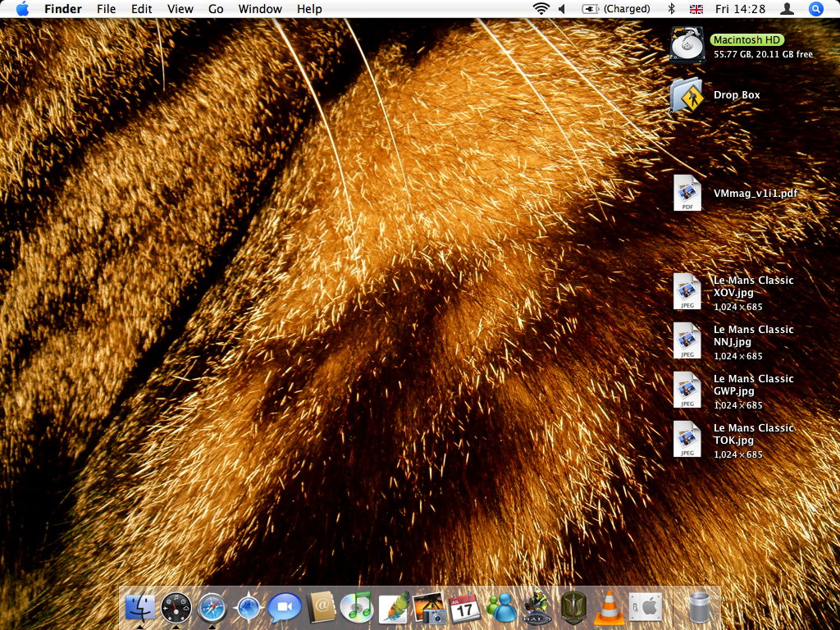840x630 pixels.
Task: Click the Fri 14:28 clock
Action: [x=740, y=9]
